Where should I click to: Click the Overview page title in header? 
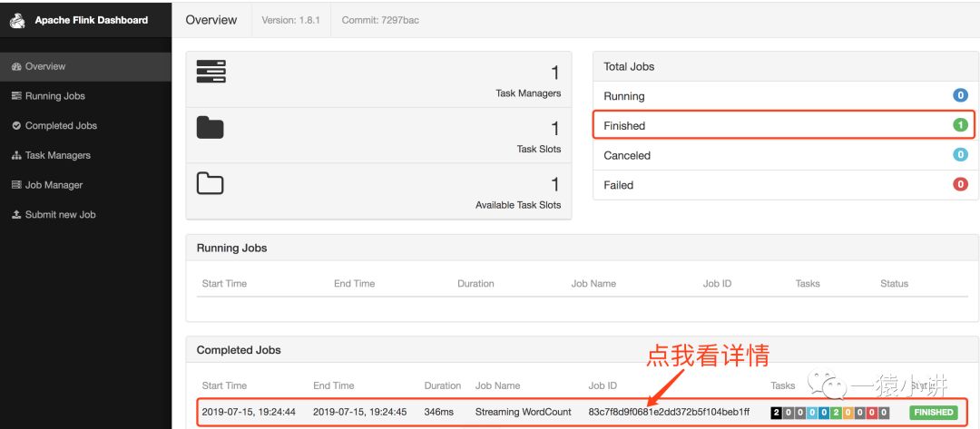(211, 20)
